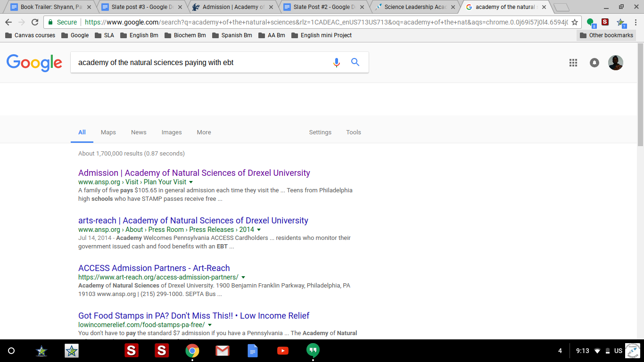Image resolution: width=644 pixels, height=362 pixels.
Task: Bookmark this page with star icon
Action: 575,22
